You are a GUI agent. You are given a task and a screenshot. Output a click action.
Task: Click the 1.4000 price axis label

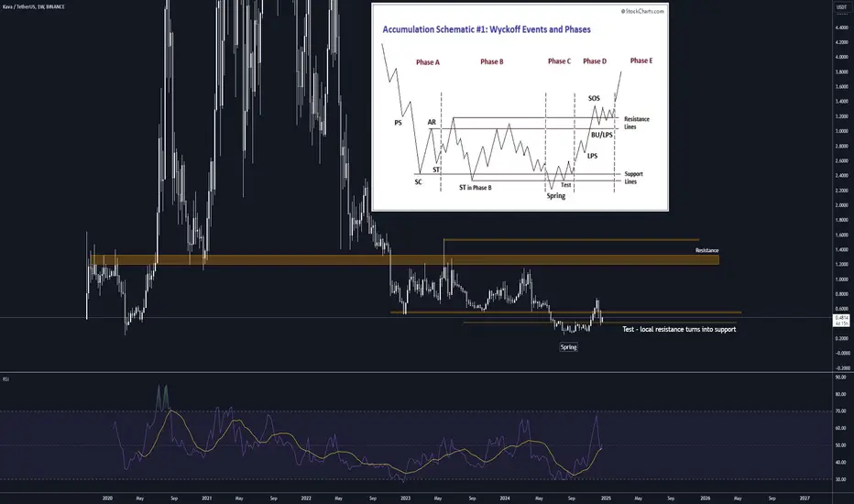pos(841,250)
